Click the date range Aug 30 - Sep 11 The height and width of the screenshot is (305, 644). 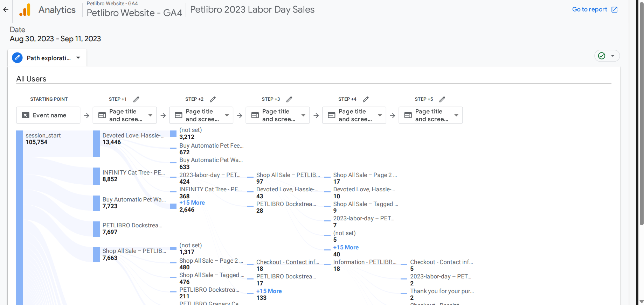55,39
